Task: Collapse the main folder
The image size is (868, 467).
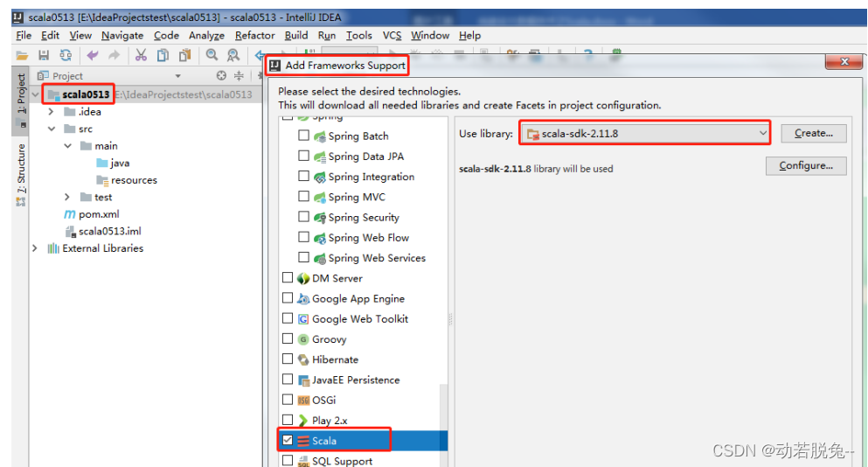Action: [x=67, y=146]
